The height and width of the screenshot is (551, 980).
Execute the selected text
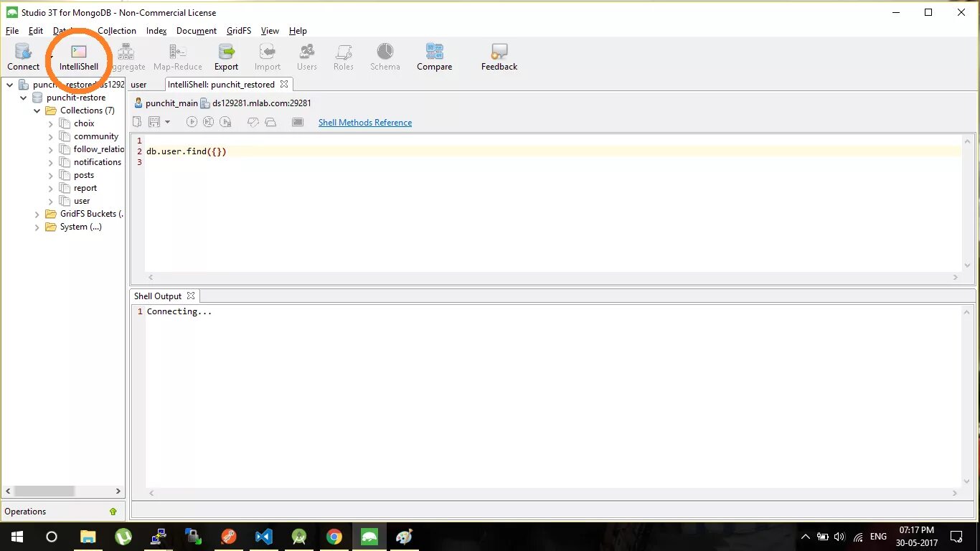(226, 122)
